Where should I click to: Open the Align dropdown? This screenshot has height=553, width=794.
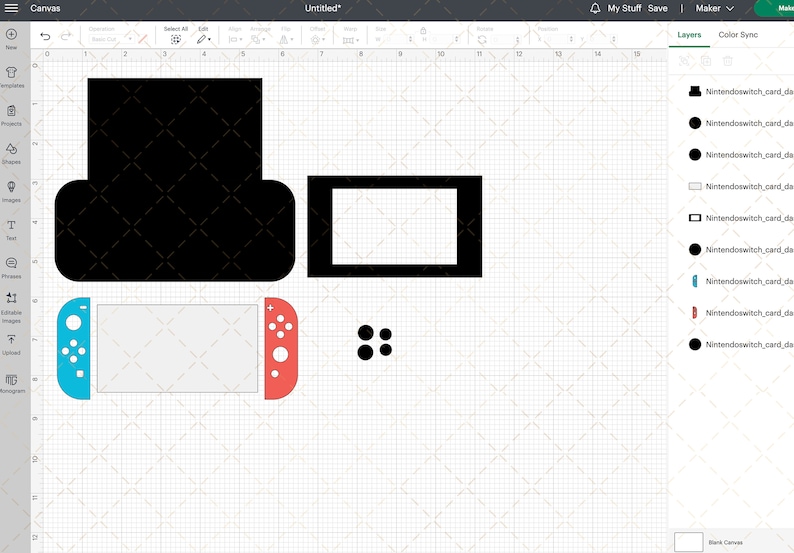point(235,40)
